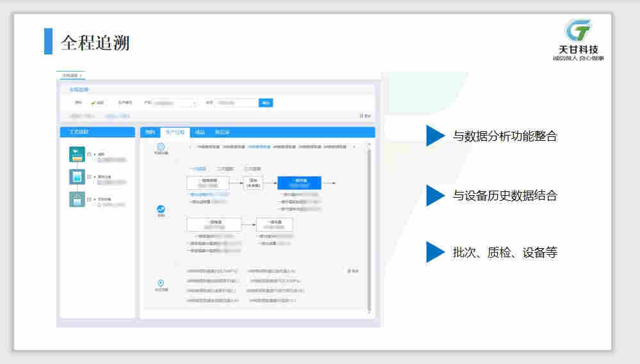This screenshot has width=640, height=364.
Task: Click the 与设备历史数据结合 bullet text
Action: [x=505, y=196]
